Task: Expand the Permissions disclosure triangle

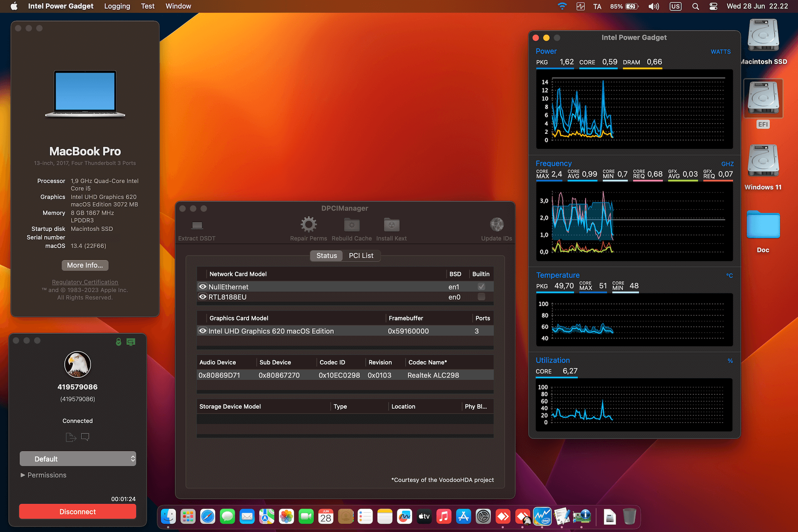Action: point(23,475)
